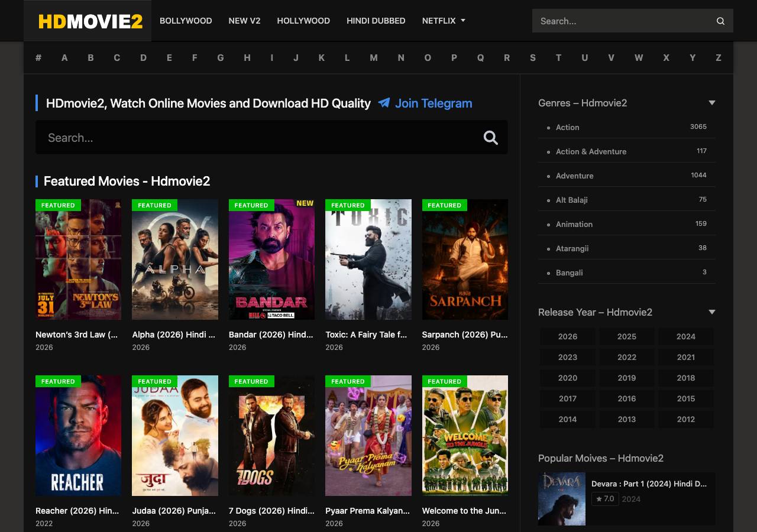The image size is (757, 532).
Task: Pick release year 2012
Action: [x=686, y=419]
